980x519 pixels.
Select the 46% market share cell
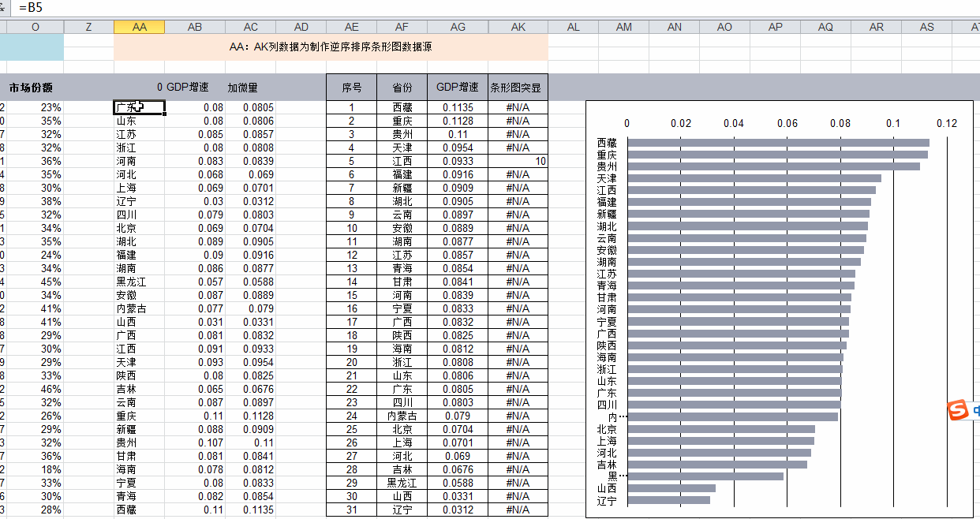coord(35,389)
